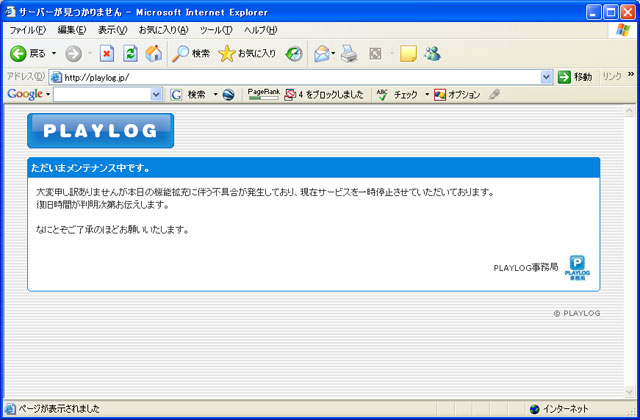Print the page with printer icon
The image size is (640, 420).
[349, 53]
